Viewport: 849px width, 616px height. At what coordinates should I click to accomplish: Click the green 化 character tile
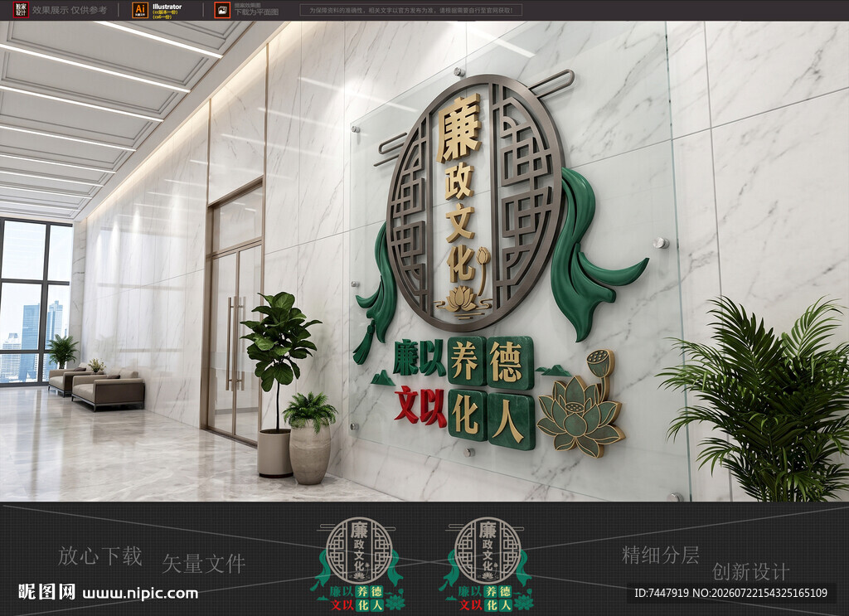pos(468,415)
